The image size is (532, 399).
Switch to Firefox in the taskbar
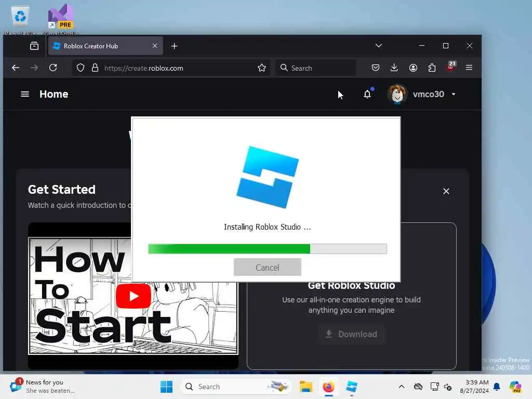[328, 387]
